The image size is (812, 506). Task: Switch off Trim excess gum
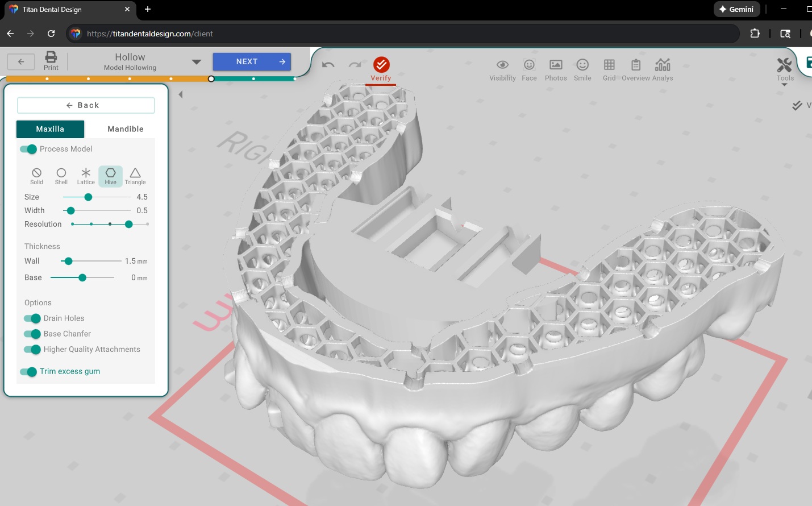click(28, 372)
